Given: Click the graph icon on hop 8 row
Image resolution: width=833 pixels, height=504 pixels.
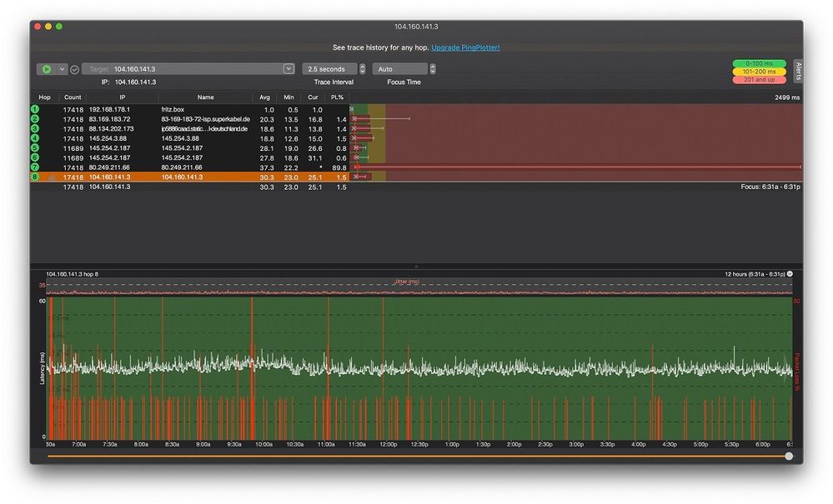Looking at the screenshot, I should 51,177.
